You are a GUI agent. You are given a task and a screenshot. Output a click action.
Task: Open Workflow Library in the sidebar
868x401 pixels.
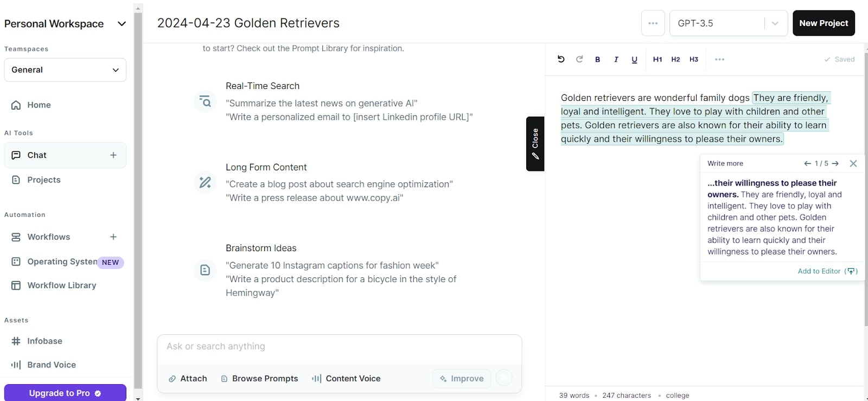point(62,285)
